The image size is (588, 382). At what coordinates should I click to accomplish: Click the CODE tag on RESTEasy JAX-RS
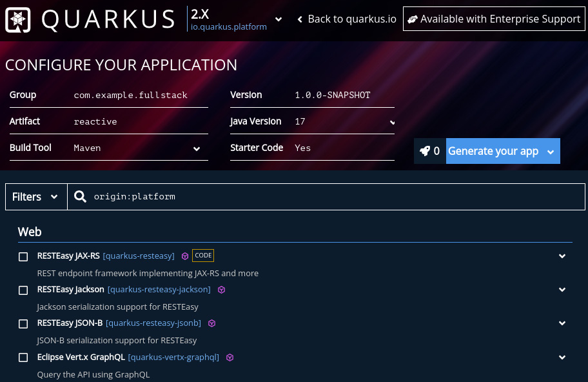click(203, 255)
